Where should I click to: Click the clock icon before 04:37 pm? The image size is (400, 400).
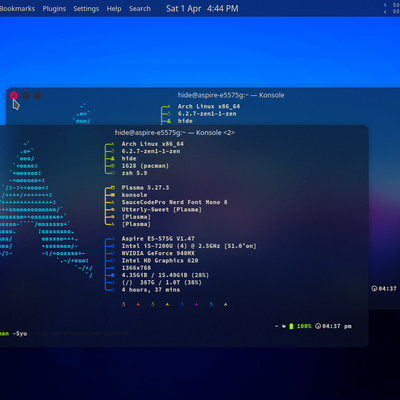pyautogui.click(x=318, y=326)
